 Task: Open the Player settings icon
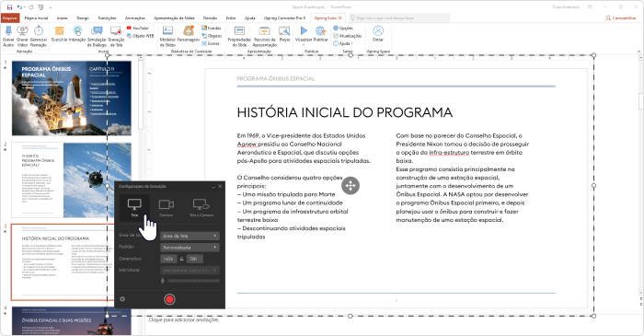[x=284, y=30]
